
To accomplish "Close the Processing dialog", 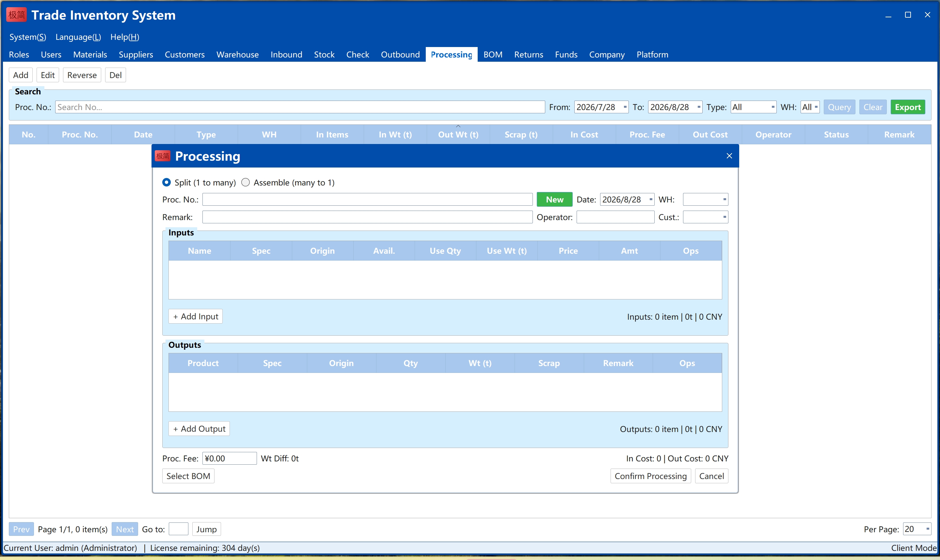I will (x=729, y=156).
